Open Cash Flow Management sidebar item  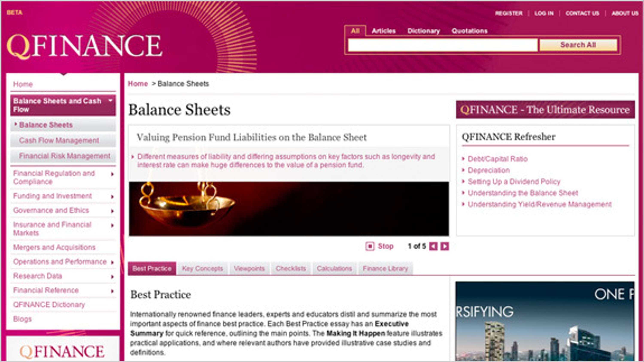(x=63, y=140)
